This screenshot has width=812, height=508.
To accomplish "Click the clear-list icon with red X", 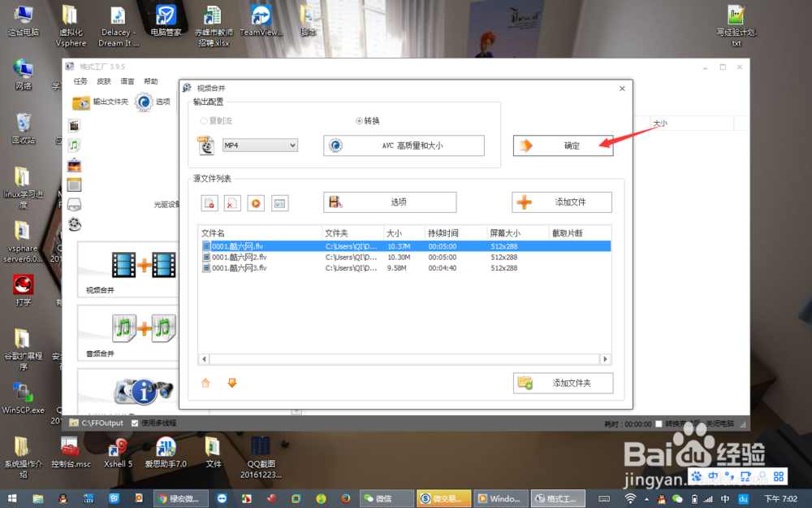I will point(232,202).
